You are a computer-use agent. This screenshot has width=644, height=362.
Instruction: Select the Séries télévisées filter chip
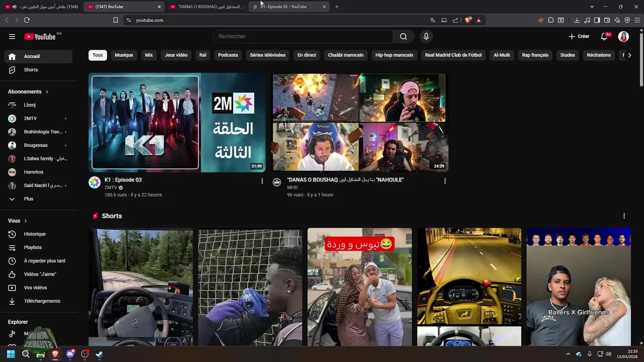(268, 55)
